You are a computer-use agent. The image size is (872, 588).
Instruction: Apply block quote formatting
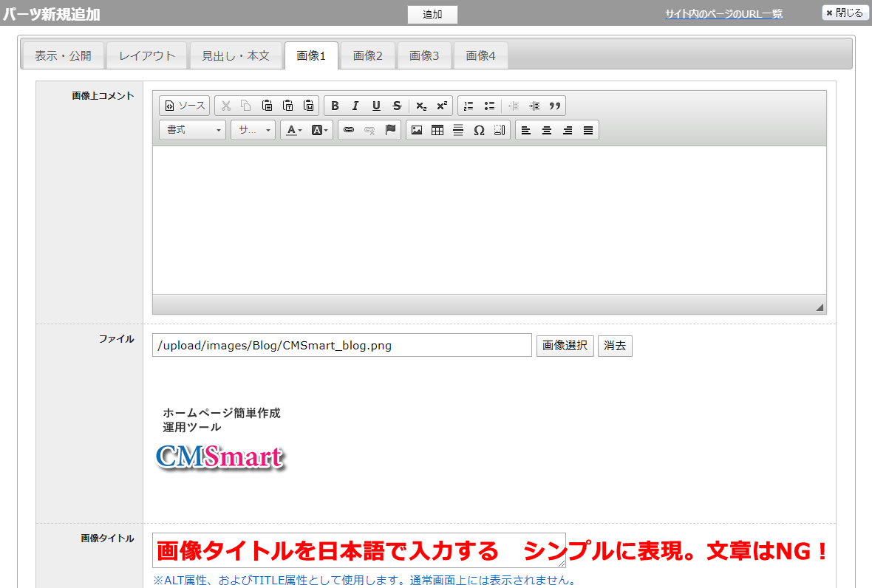[555, 106]
